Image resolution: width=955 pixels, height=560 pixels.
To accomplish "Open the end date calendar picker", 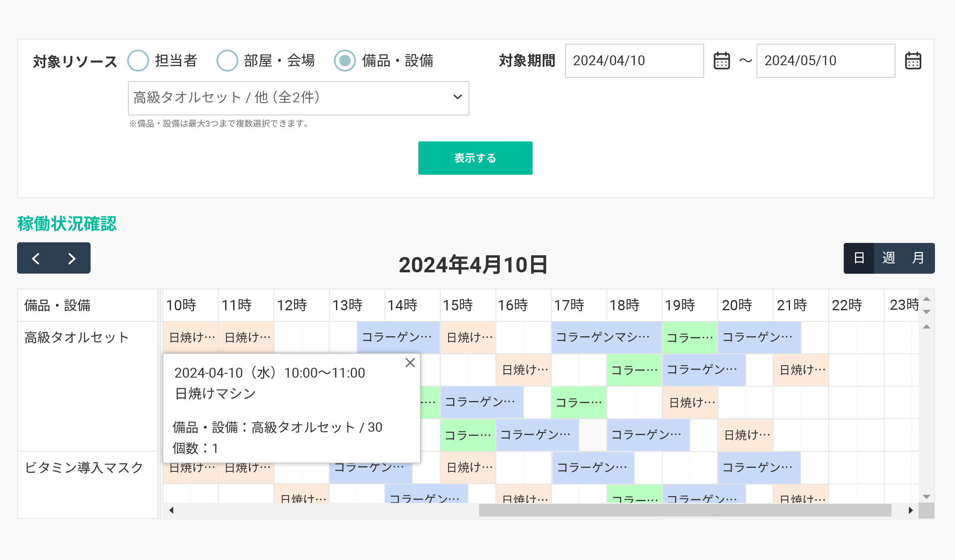I will click(x=913, y=61).
